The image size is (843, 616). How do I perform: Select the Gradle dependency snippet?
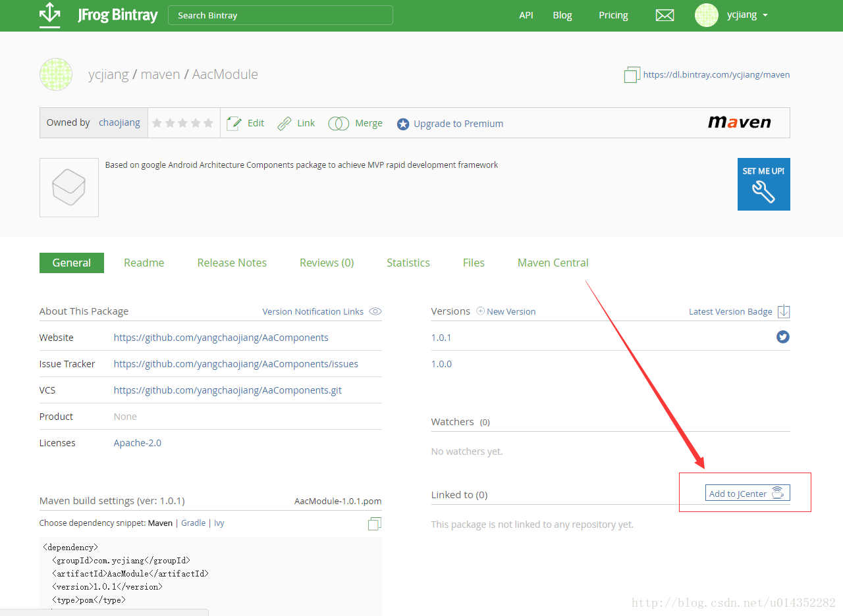point(194,523)
